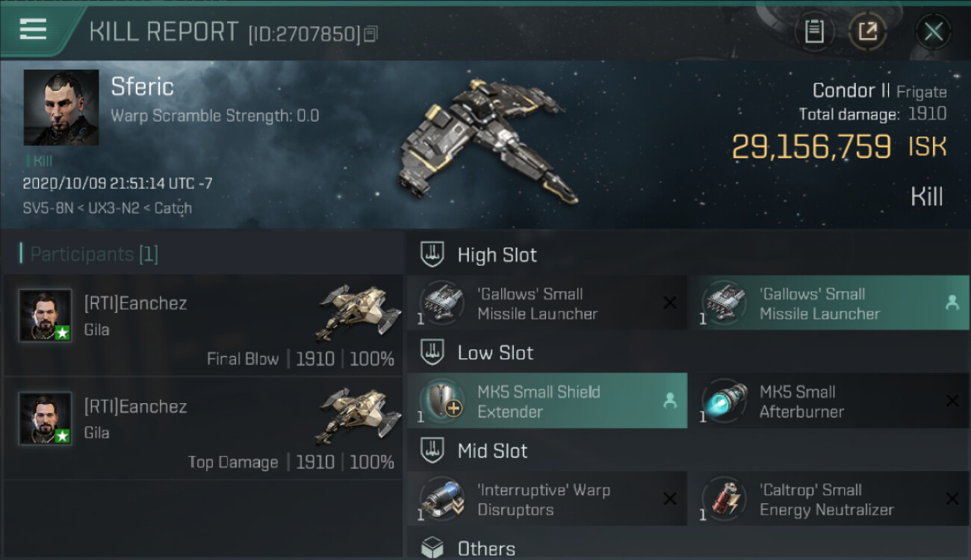This screenshot has height=560, width=971.
Task: Click the Condor II ship image
Action: pyautogui.click(x=491, y=140)
